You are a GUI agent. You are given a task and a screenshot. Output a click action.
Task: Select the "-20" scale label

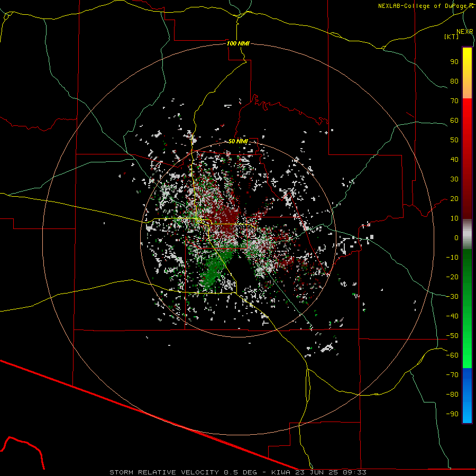tap(452, 277)
